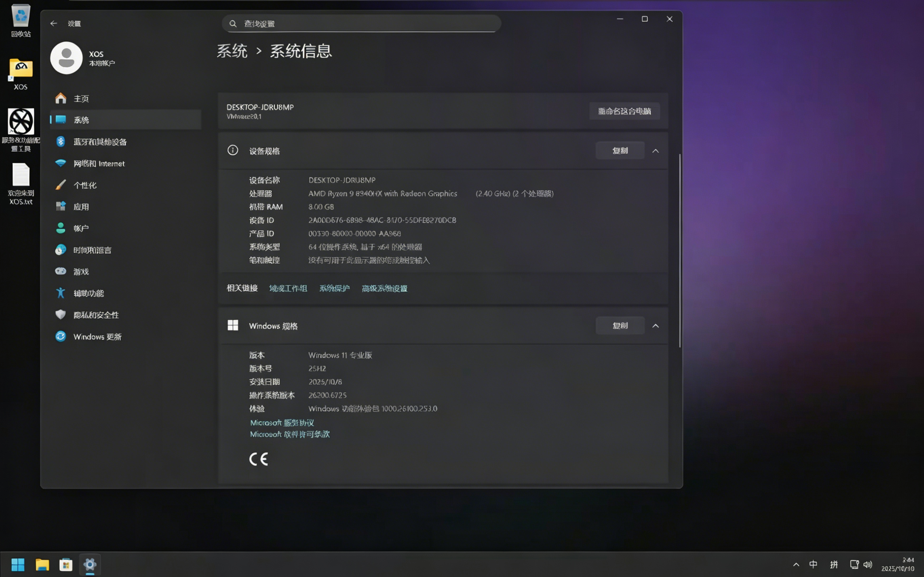Viewport: 924px width, 577px height.
Task: Collapse the 设备规格 section chevron
Action: tap(655, 151)
